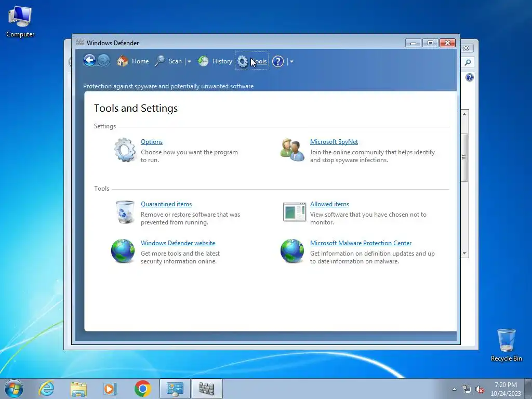This screenshot has width=532, height=399.
Task: Open History via the clock icon
Action: tap(203, 61)
